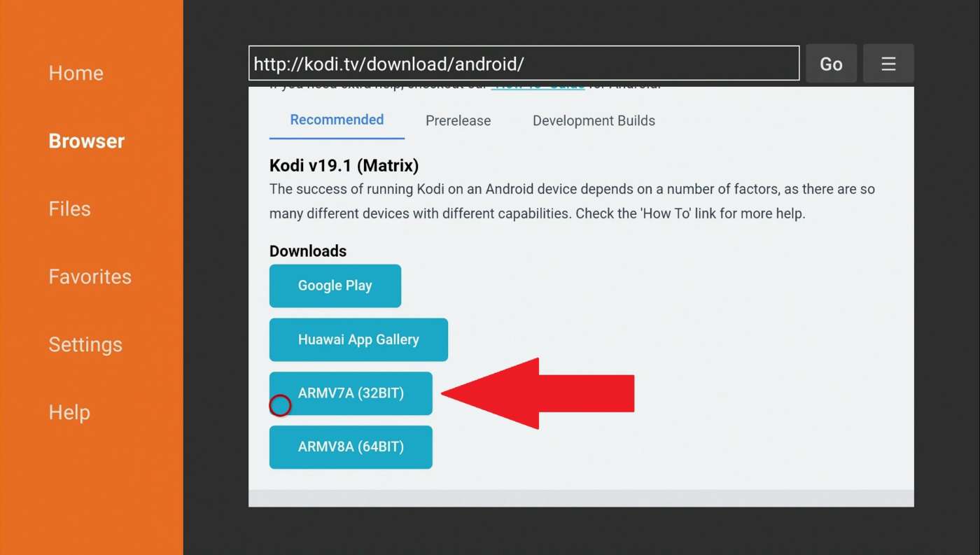Open the hamburger menu icon

click(888, 64)
